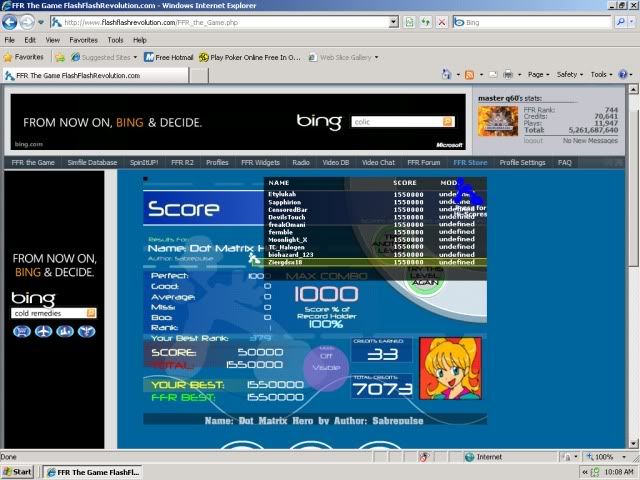This screenshot has height=480, width=640.
Task: Open the Profile Settings nav link
Action: tap(523, 162)
